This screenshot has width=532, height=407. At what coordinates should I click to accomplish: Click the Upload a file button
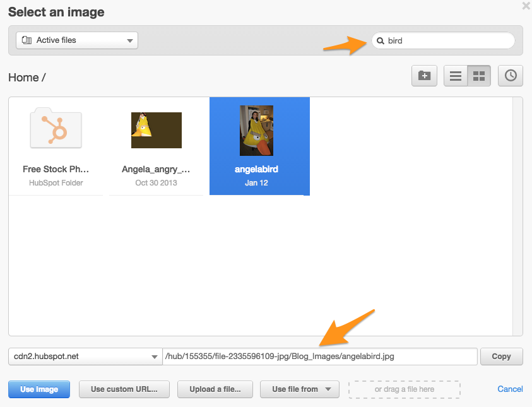tap(215, 389)
